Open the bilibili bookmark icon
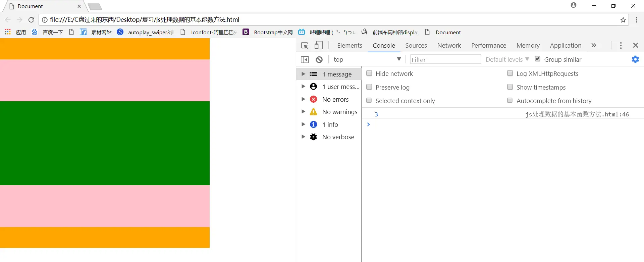644x262 pixels. pyautogui.click(x=302, y=32)
